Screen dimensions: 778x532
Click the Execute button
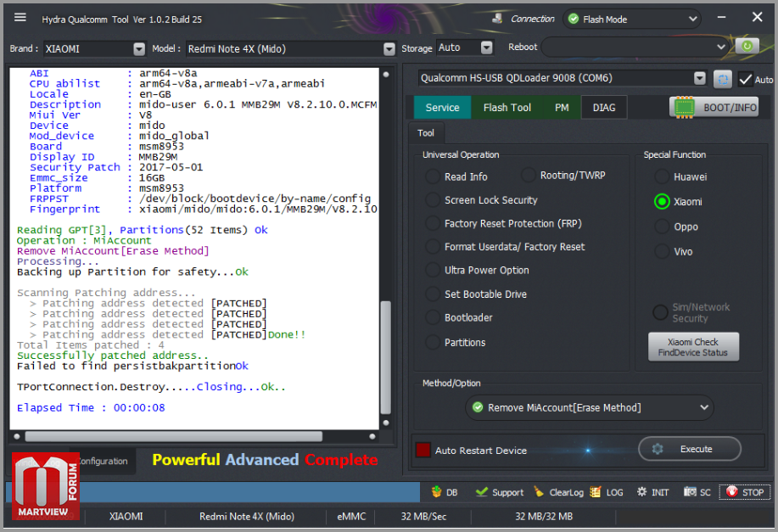[689, 449]
